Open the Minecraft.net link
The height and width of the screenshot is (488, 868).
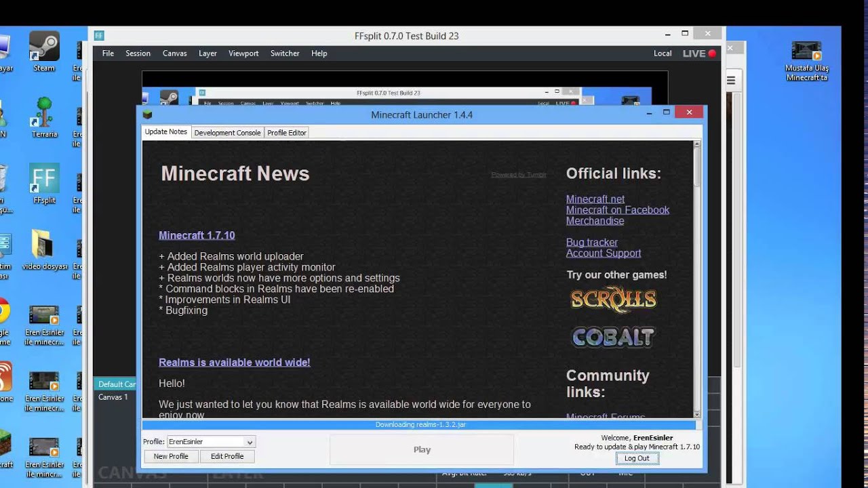[x=595, y=199]
